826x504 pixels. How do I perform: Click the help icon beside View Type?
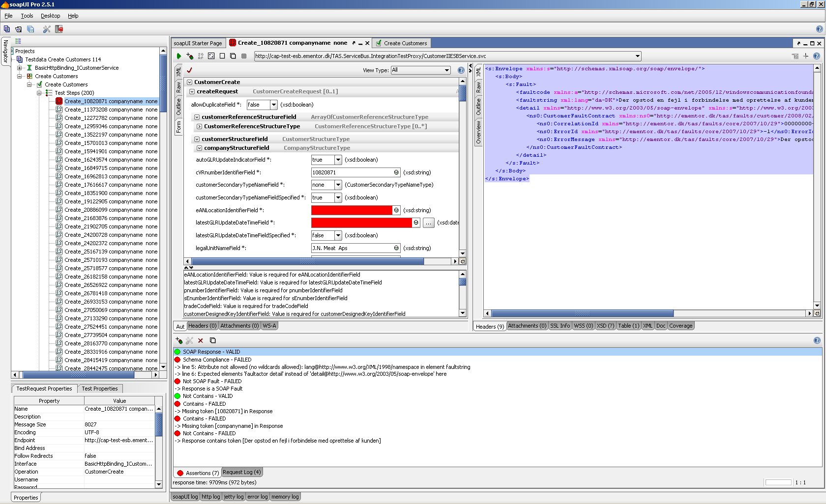click(461, 70)
